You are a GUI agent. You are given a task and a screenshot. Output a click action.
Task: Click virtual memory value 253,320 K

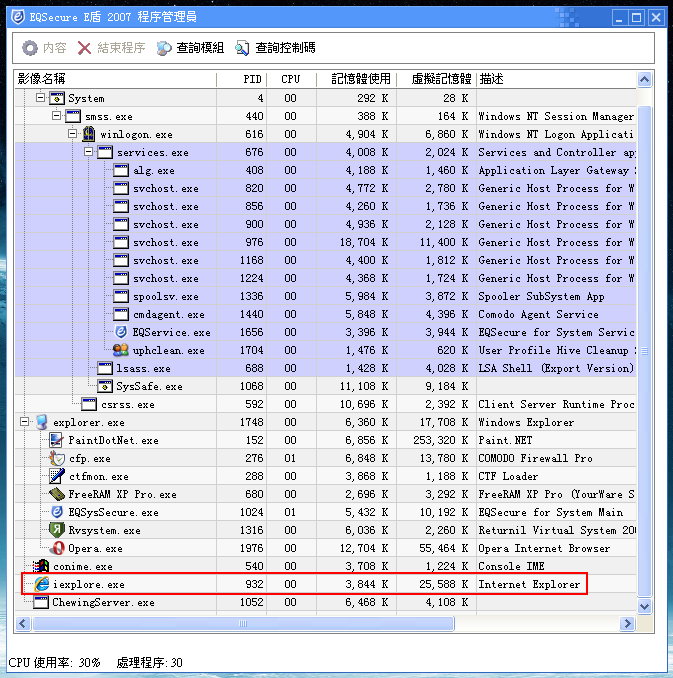click(x=440, y=440)
